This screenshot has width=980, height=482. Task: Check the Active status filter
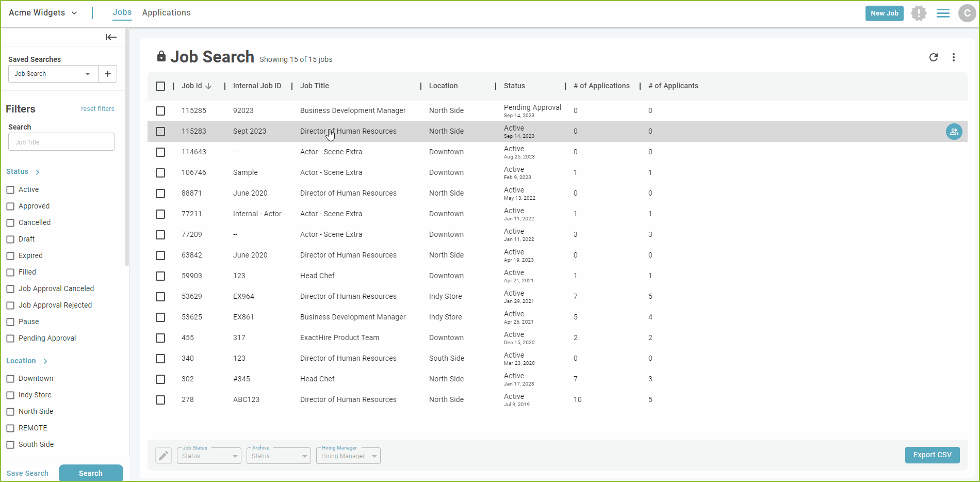[x=10, y=190]
